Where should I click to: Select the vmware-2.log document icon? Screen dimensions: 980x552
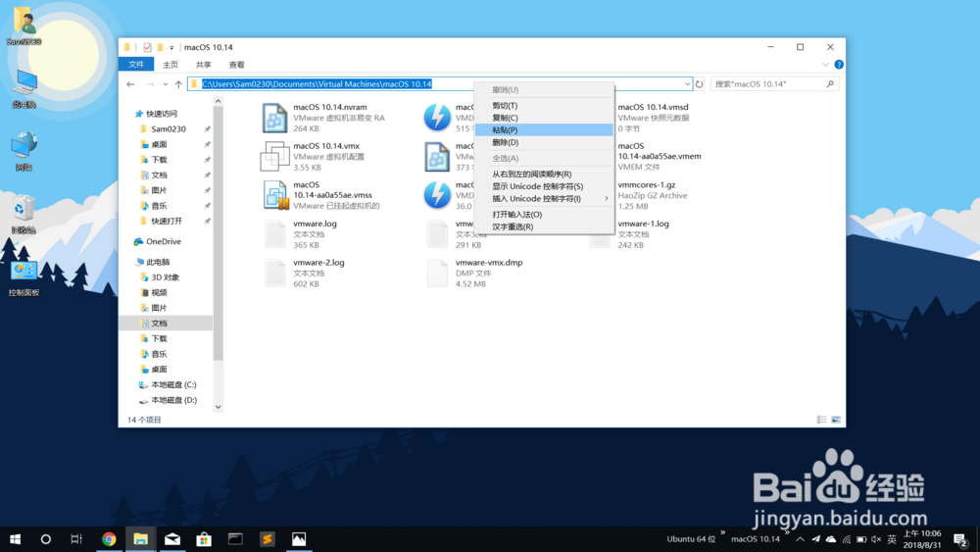[274, 273]
